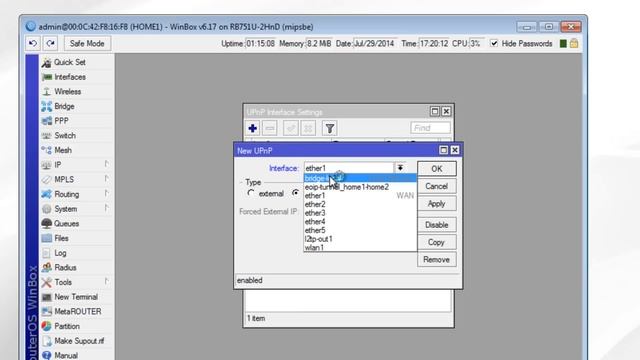Image resolution: width=640 pixels, height=360 pixels.
Task: Choose ether2 from dropdown list
Action: click(x=360, y=204)
